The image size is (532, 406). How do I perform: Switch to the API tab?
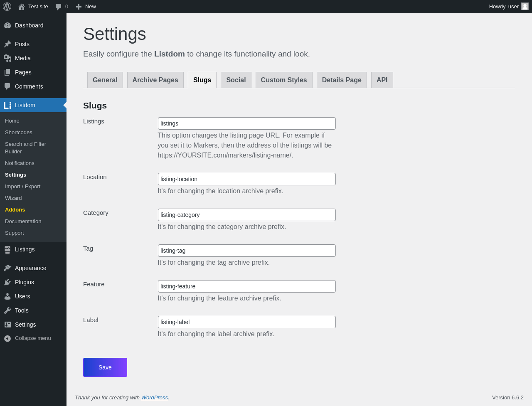coord(382,80)
